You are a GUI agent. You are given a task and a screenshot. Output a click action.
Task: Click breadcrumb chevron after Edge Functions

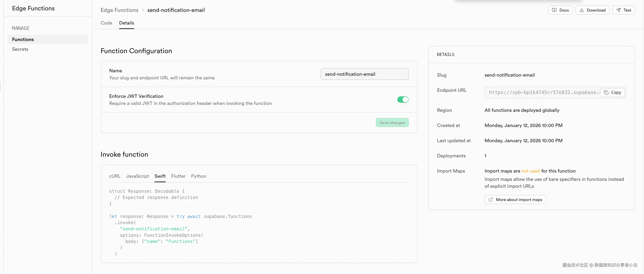click(143, 10)
